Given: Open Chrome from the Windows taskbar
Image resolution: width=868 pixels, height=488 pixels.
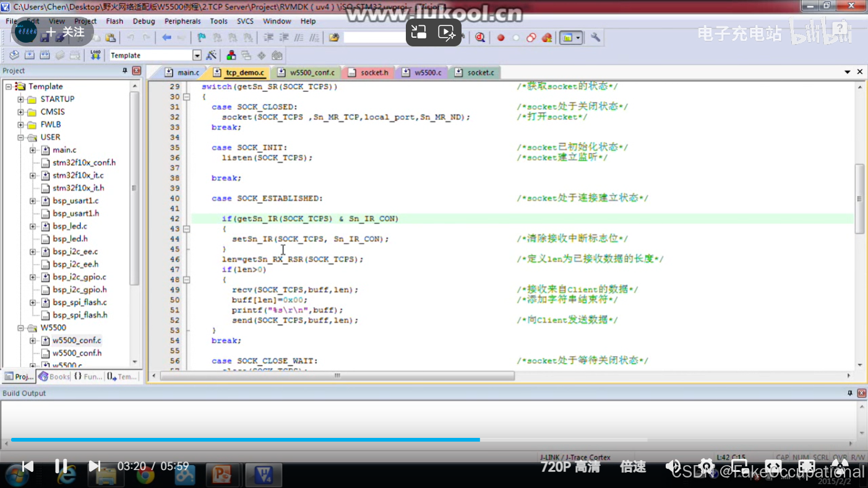Looking at the screenshot, I should click(146, 475).
